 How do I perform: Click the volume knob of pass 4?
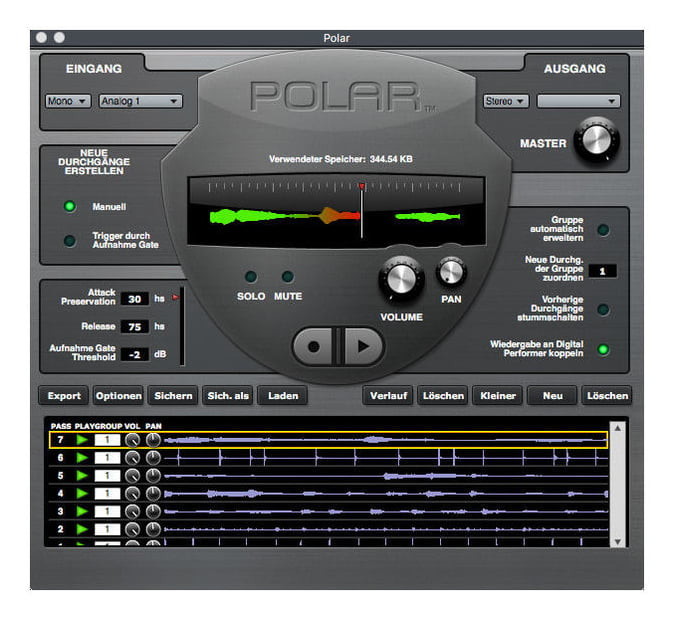[132, 494]
